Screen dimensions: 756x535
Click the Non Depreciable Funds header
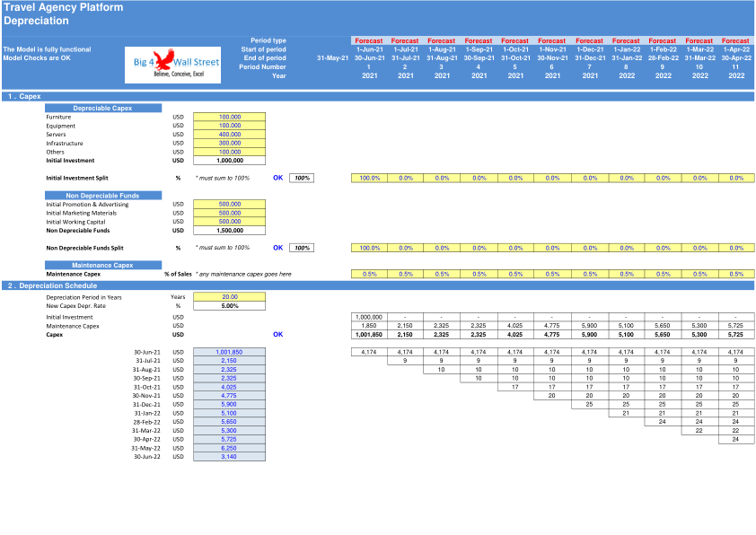103,196
